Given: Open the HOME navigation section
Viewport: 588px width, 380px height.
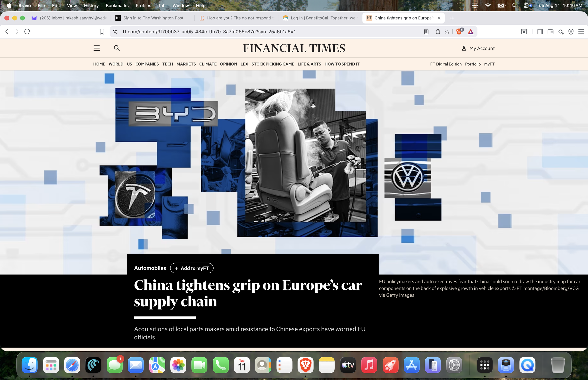Looking at the screenshot, I should [99, 64].
